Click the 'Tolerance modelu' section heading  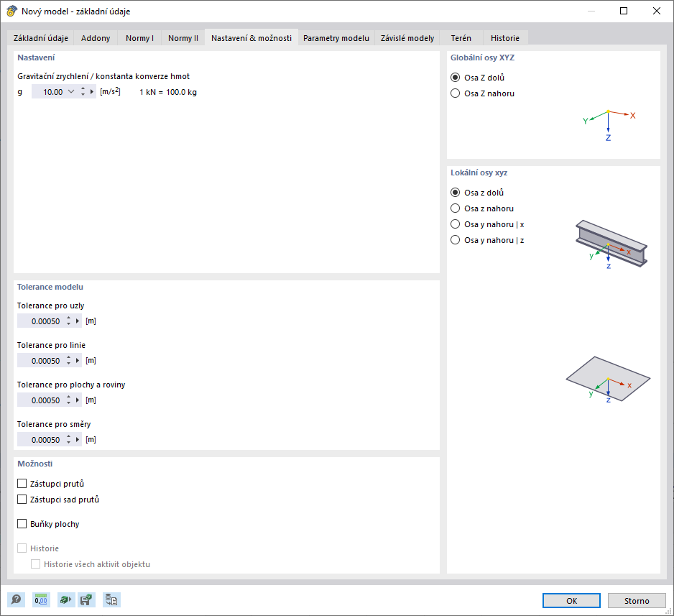50,287
